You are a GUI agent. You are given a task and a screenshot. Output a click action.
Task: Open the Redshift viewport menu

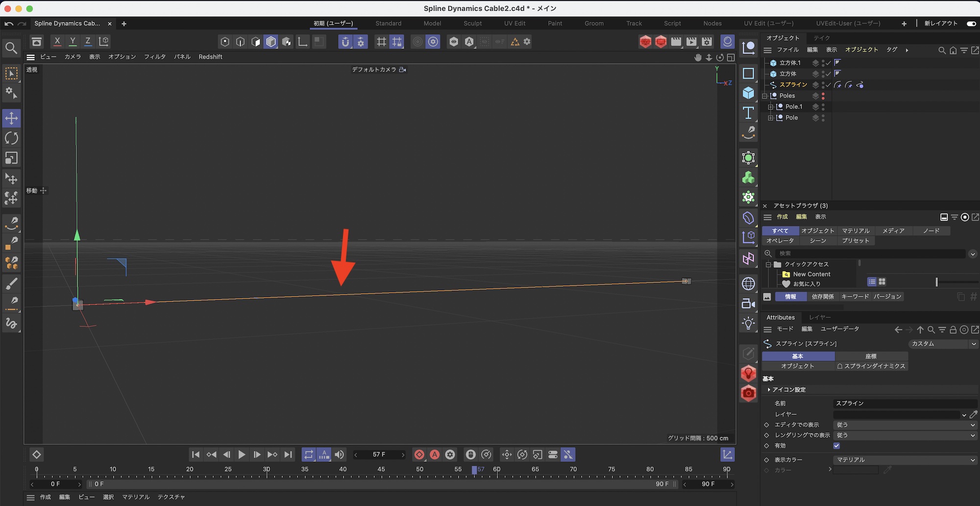tap(210, 57)
